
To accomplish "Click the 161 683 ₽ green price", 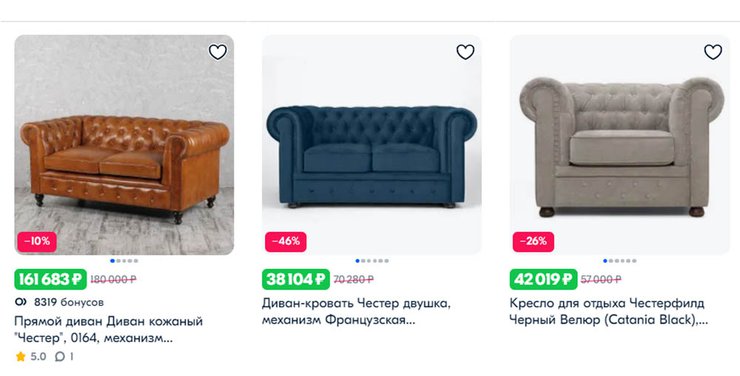I will click(50, 279).
